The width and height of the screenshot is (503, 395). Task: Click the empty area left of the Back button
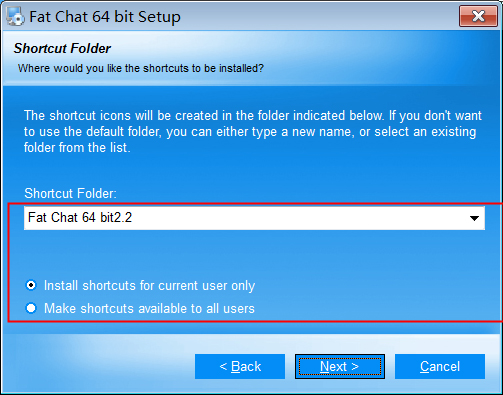(x=98, y=366)
